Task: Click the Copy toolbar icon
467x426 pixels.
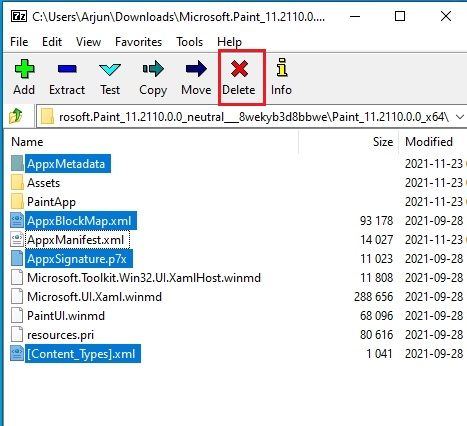Action: point(153,69)
